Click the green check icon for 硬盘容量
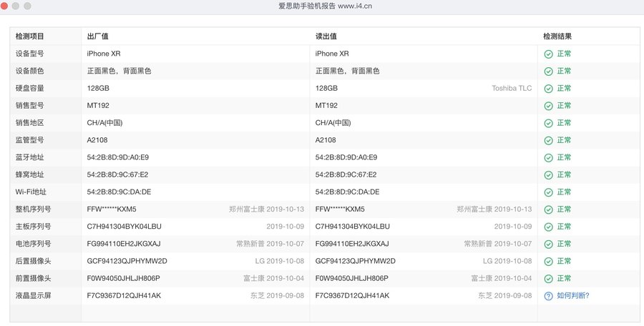Viewport: 644px width, 326px height. (x=548, y=89)
